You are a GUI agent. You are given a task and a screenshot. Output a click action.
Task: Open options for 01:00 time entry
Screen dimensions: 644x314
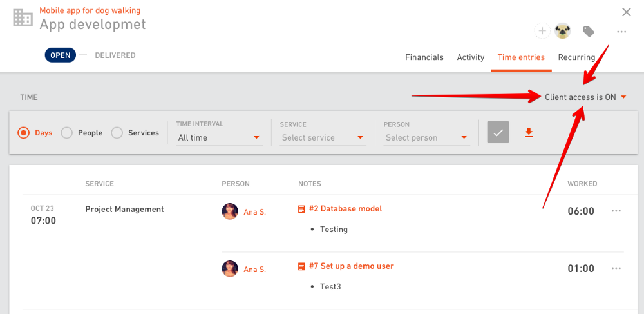pos(616,268)
